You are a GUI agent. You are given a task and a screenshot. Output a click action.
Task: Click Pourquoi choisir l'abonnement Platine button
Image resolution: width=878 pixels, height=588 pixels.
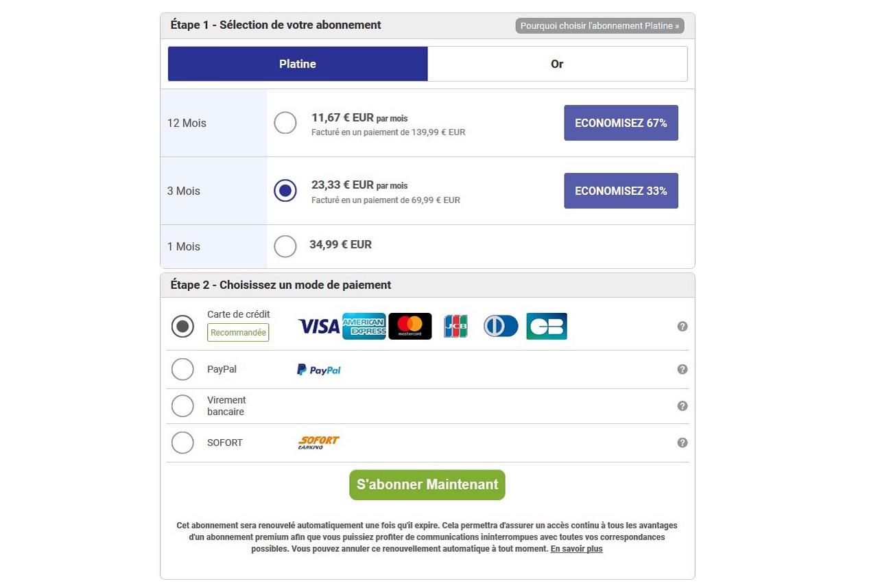click(600, 26)
